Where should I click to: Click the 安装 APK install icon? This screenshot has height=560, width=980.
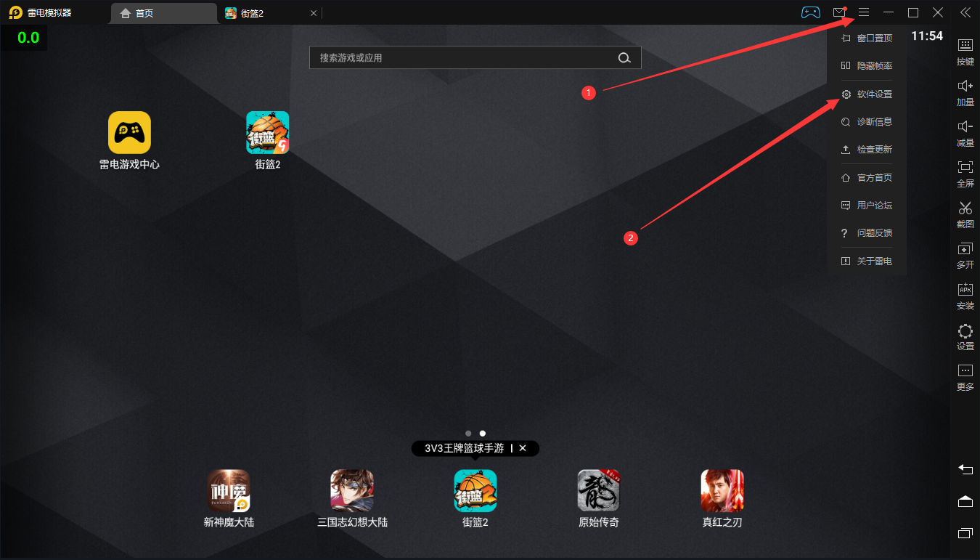[x=965, y=289]
